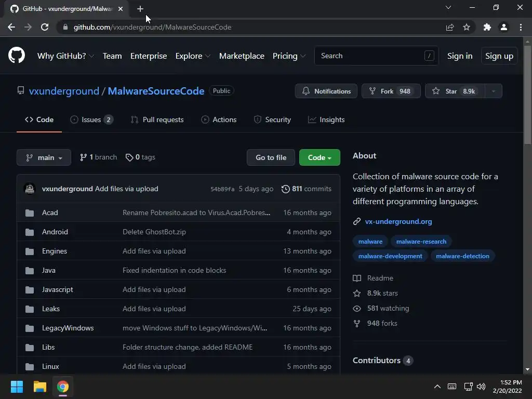Close the GitHub browser tab

coord(121,9)
